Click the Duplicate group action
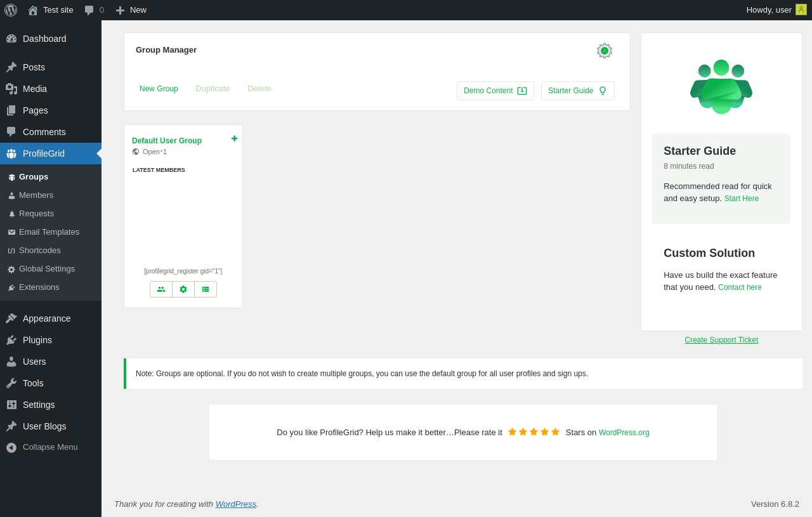The width and height of the screenshot is (812, 517). click(x=213, y=89)
